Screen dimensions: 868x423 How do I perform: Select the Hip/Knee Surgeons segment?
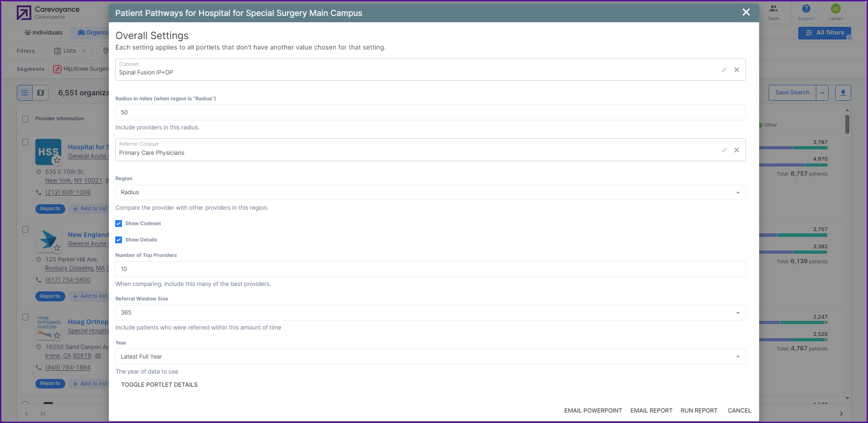pyautogui.click(x=81, y=69)
